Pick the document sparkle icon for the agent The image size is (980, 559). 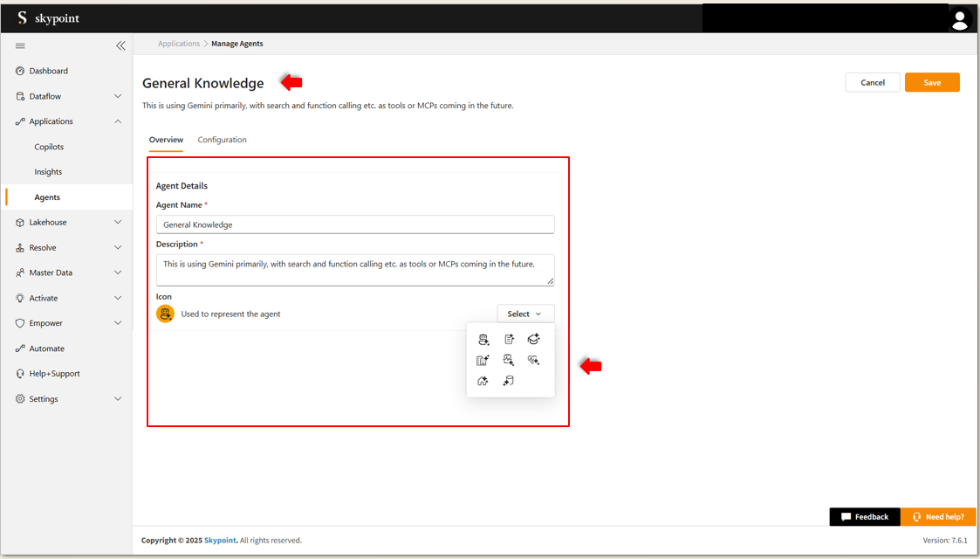point(509,340)
